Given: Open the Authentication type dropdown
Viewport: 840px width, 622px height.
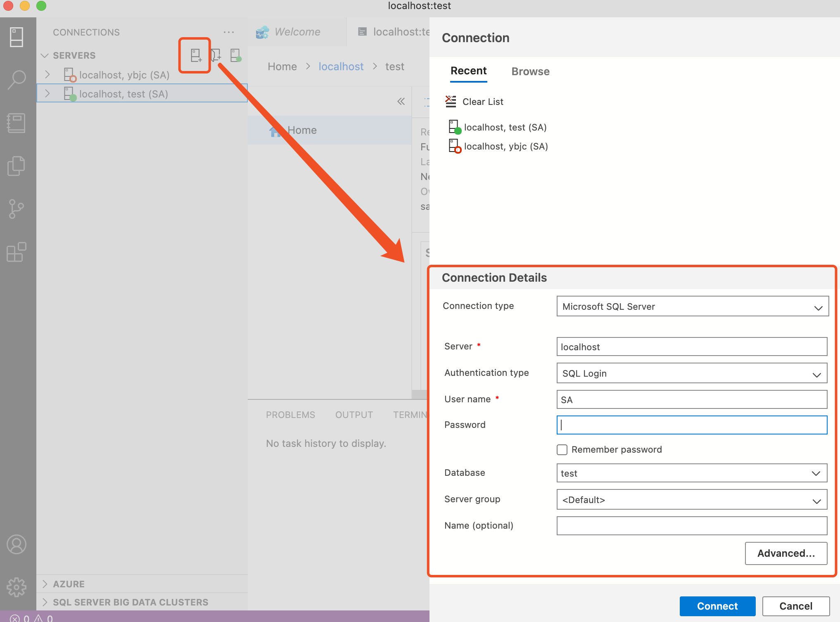Looking at the screenshot, I should tap(691, 373).
